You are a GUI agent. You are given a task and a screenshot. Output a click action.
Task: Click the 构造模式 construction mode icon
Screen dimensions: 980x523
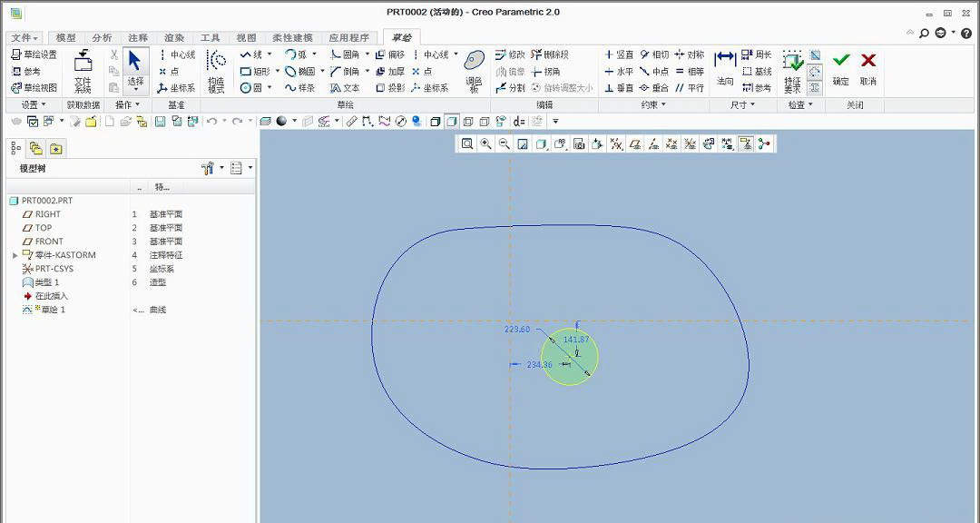point(216,66)
